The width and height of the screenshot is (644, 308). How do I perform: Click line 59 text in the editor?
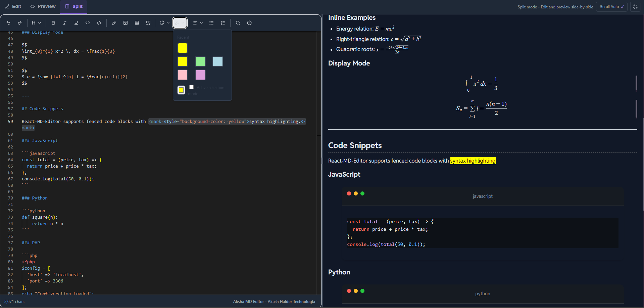(x=84, y=122)
